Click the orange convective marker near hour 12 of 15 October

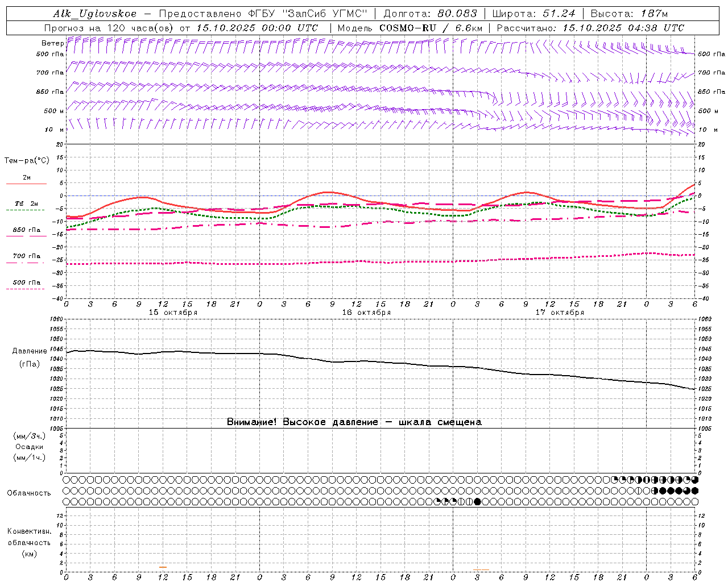coord(163,567)
